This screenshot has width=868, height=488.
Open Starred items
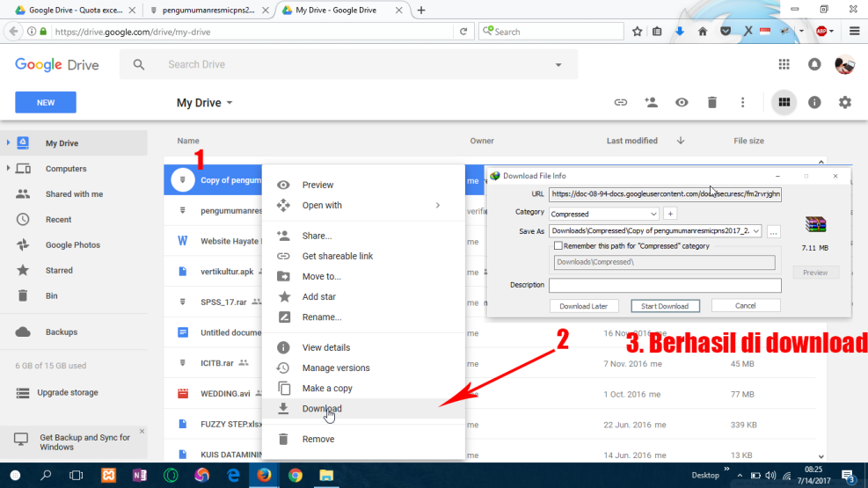click(x=59, y=271)
